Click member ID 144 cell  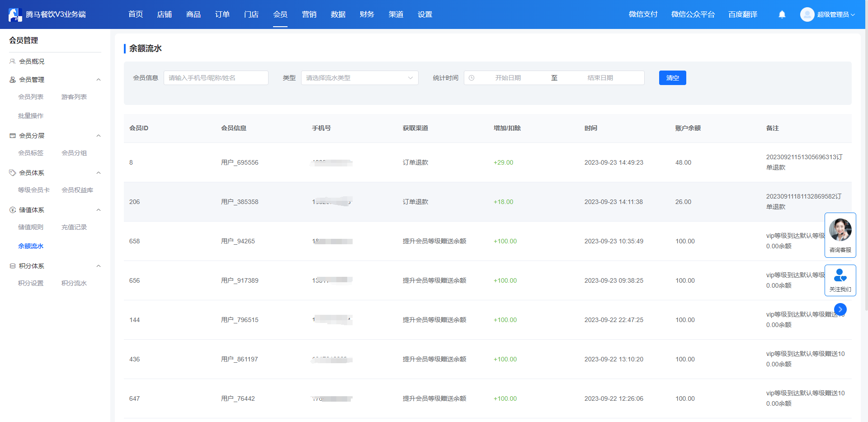tap(135, 320)
